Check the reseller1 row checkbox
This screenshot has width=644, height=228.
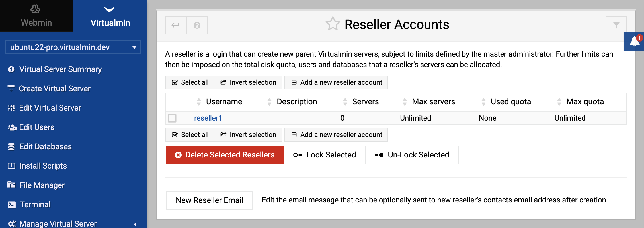[172, 118]
